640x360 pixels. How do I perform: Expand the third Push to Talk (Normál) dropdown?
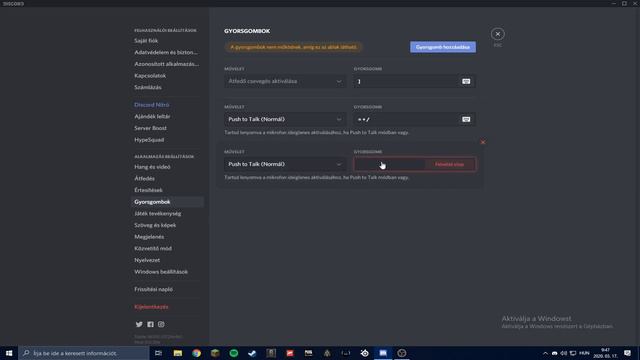click(x=284, y=164)
